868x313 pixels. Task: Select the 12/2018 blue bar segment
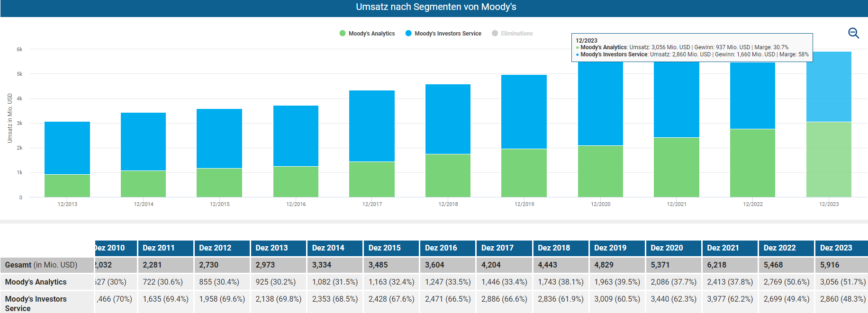[448, 119]
